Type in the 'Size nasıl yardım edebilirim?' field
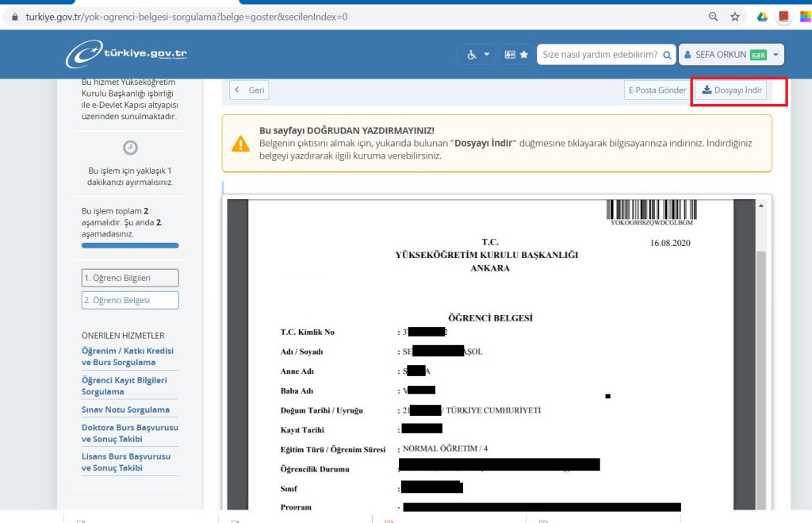This screenshot has width=812, height=523. point(599,55)
